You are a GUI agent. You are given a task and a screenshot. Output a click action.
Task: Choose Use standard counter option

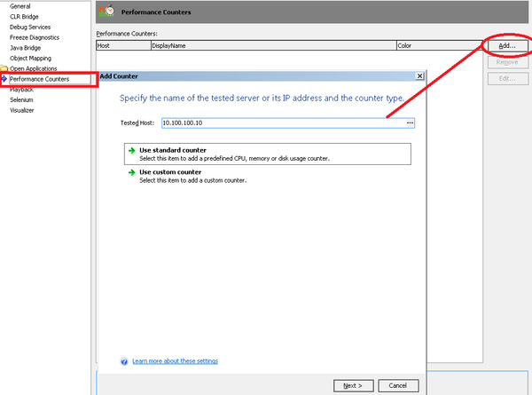point(268,154)
